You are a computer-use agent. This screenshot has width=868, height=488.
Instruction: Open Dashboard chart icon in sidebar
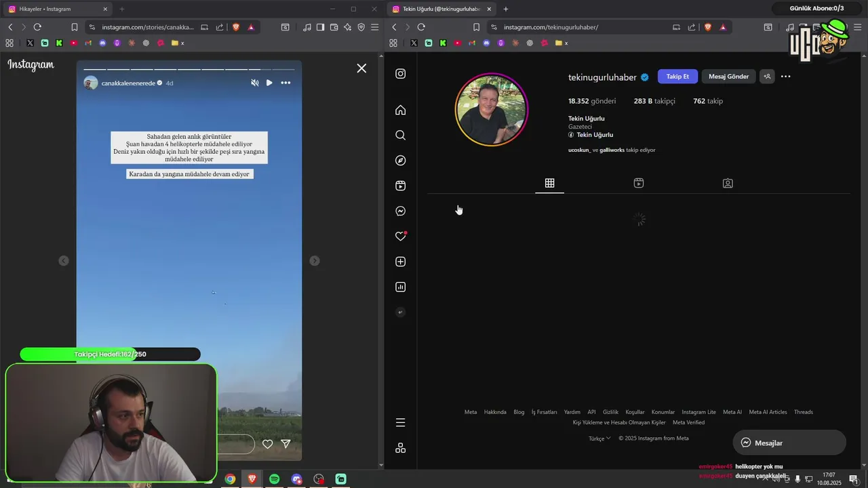(401, 287)
